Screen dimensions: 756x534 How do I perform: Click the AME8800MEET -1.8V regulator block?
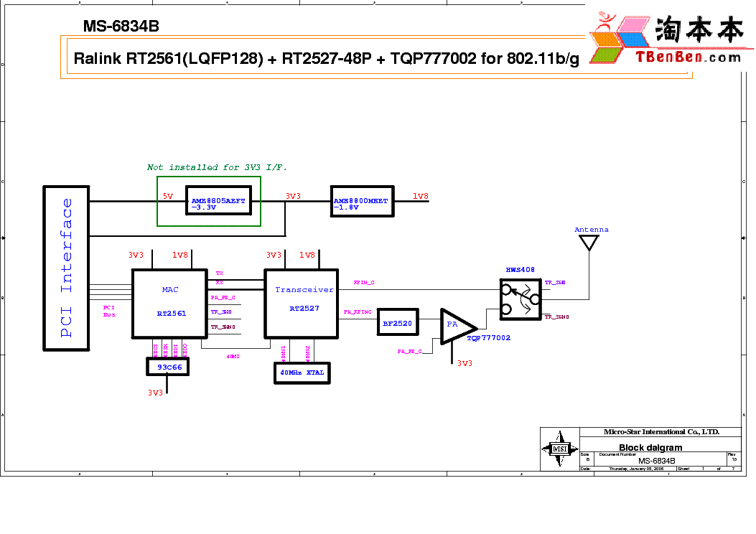362,202
